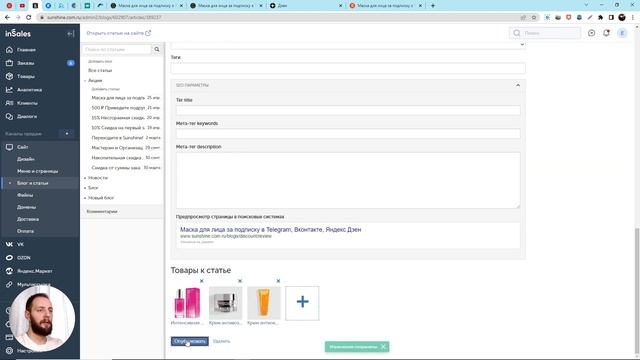The image size is (640, 360).
Task: Collapse the inSales sidebar arrow icon
Action: click(x=71, y=33)
